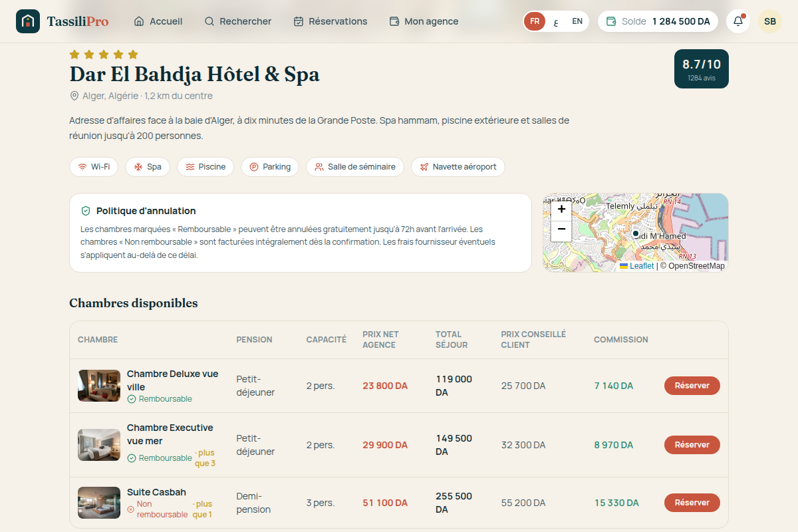The width and height of the screenshot is (798, 532).
Task: Click the 255 500 DA total séjour
Action: [454, 503]
